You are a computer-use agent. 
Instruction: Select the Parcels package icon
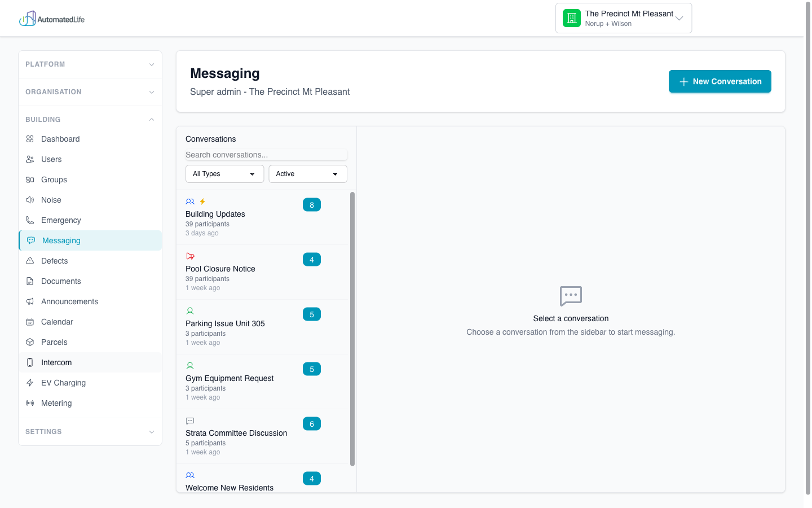pyautogui.click(x=30, y=342)
